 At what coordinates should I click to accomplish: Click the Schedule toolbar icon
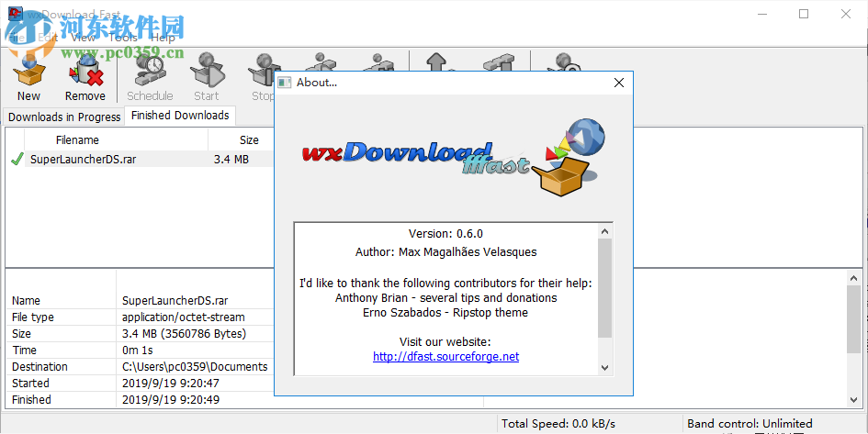150,71
